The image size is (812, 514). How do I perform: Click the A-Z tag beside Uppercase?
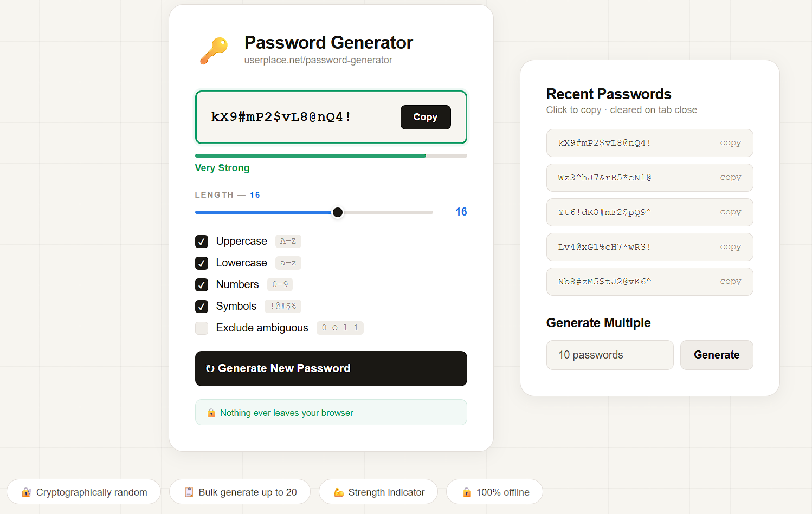(x=288, y=241)
